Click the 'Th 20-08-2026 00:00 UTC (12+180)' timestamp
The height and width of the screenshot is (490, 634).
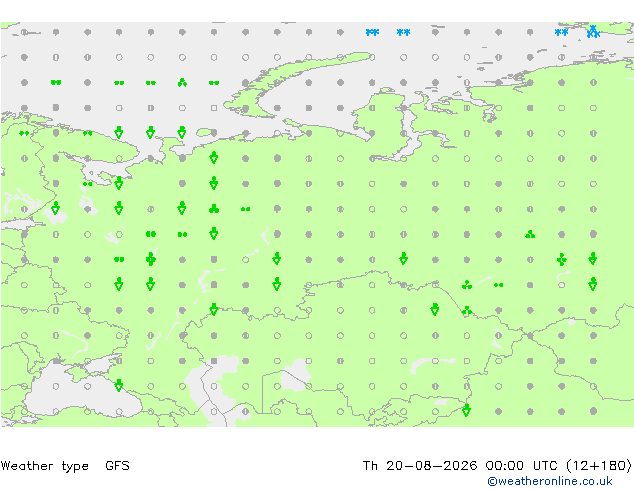497,466
